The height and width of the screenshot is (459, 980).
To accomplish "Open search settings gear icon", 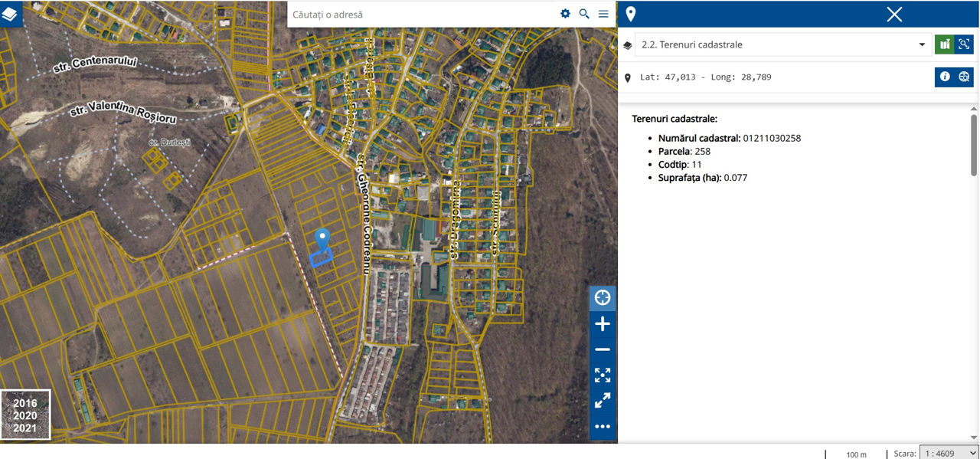I will point(565,14).
